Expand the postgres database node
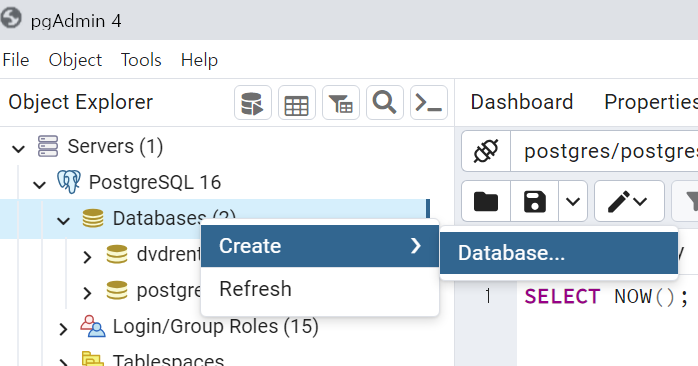 [87, 293]
